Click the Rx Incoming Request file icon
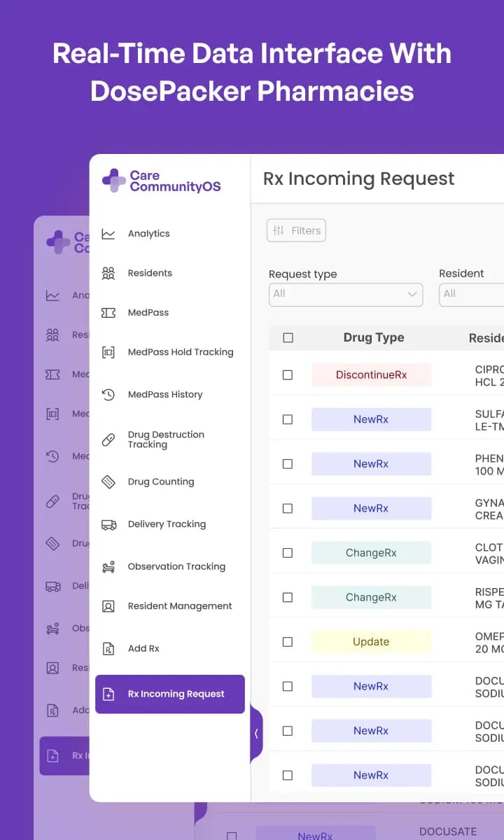The image size is (504, 840). 108,694
